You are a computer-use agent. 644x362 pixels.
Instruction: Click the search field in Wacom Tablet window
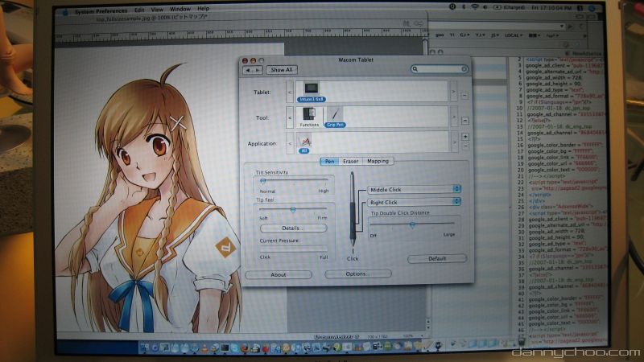(439, 70)
